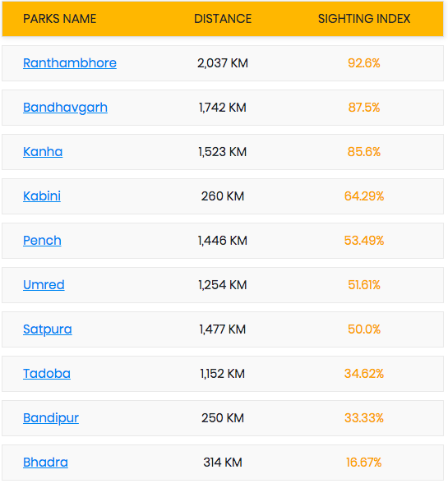448x488 pixels.
Task: Select the 50.0% sighting index for Satpura
Action: pos(364,329)
